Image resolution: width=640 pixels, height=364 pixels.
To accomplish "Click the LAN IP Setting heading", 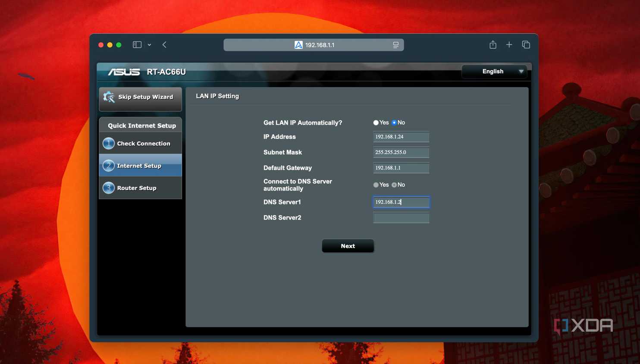I will (x=217, y=96).
